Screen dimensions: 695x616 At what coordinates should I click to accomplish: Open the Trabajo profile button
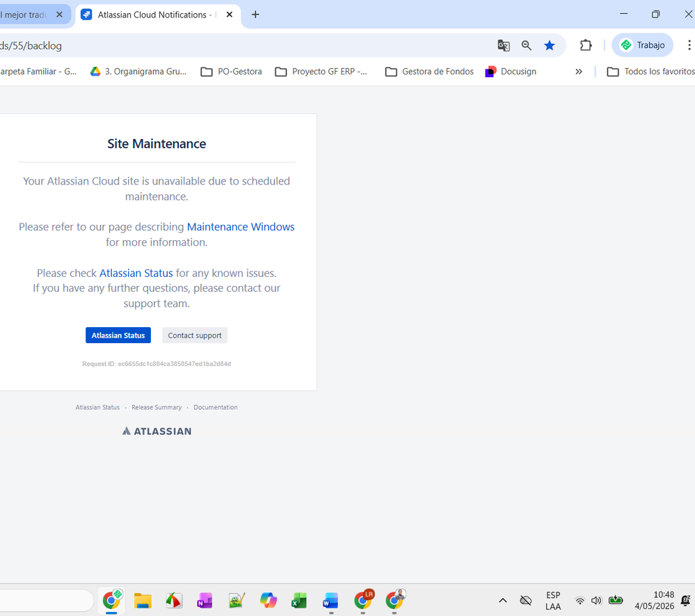click(642, 45)
